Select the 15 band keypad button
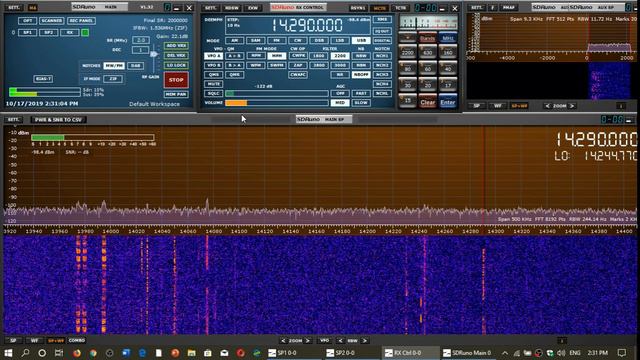Screen dimensions: 640x360 coord(407,101)
